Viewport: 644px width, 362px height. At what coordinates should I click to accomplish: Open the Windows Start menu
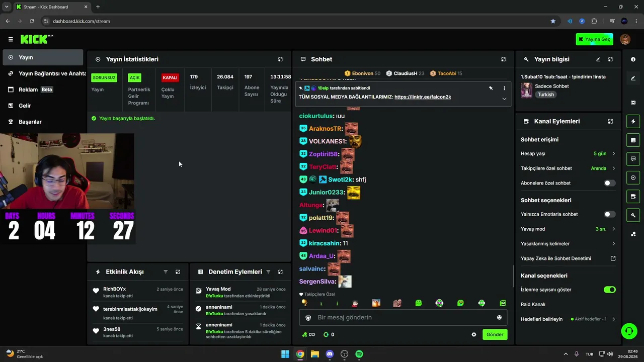point(285,354)
